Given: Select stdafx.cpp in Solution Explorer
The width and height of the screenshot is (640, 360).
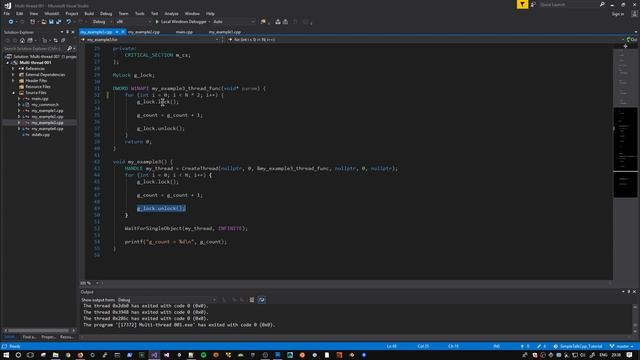Looking at the screenshot, I should 40,135.
